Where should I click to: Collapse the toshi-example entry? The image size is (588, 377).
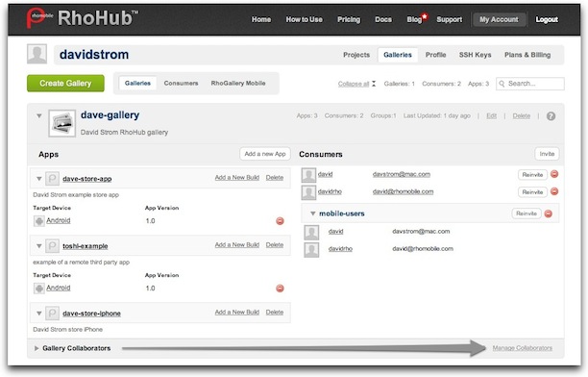[39, 246]
